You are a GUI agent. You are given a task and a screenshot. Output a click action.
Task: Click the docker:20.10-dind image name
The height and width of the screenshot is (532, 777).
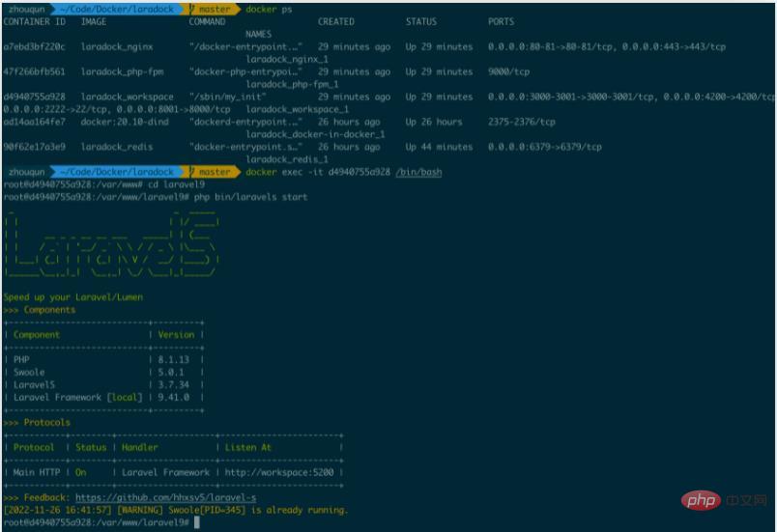pyautogui.click(x=125, y=122)
